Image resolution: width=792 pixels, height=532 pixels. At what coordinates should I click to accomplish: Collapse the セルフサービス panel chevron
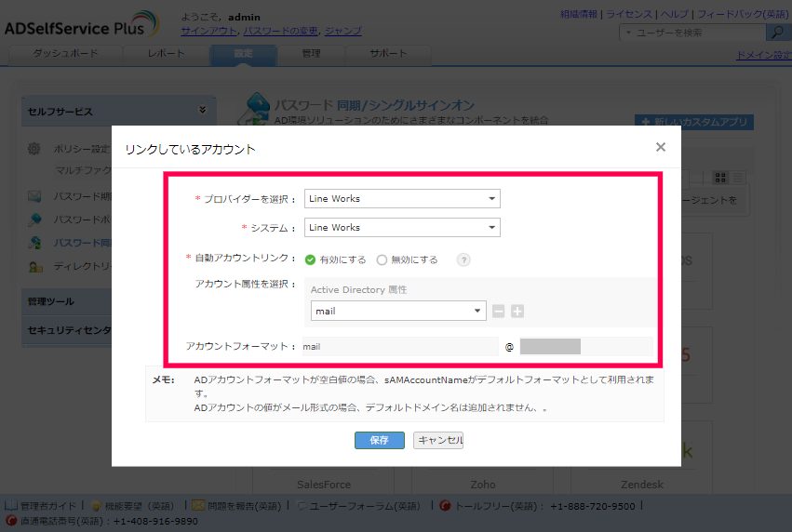pos(203,110)
